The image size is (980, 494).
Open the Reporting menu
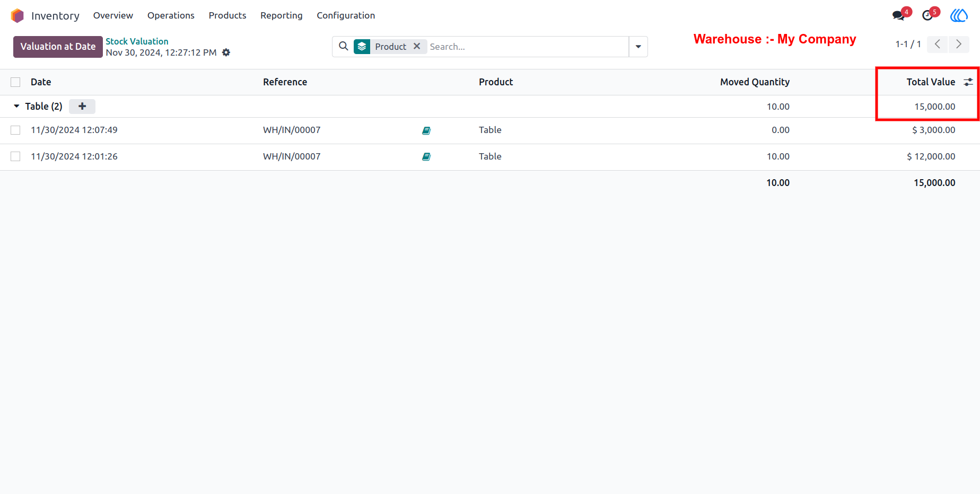tap(282, 15)
